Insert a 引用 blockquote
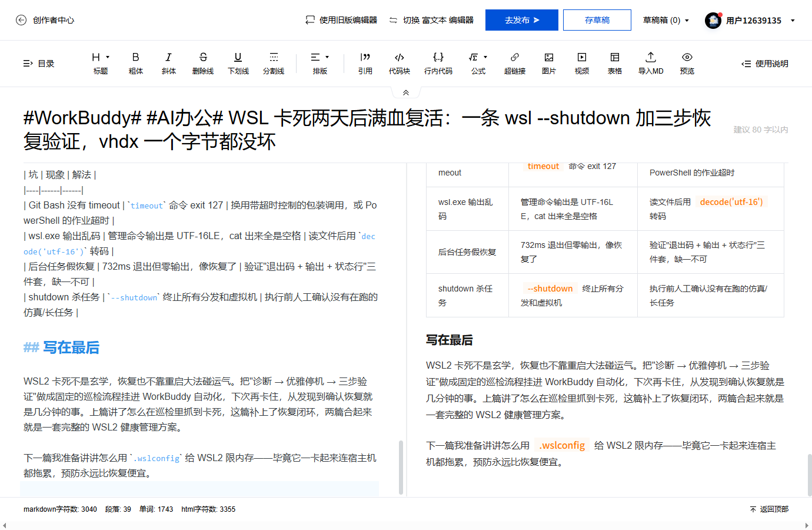This screenshot has height=530, width=812. point(365,63)
